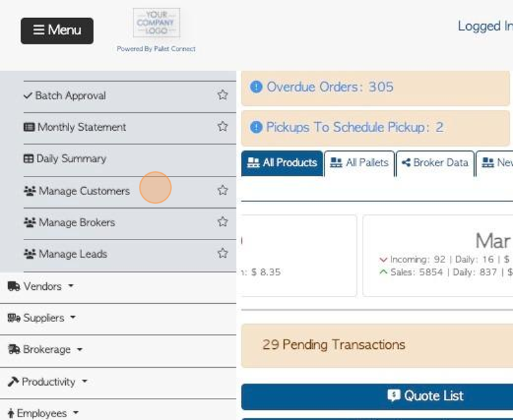The image size is (513, 420).
Task: Click the company logo placeholder image
Action: click(x=156, y=23)
